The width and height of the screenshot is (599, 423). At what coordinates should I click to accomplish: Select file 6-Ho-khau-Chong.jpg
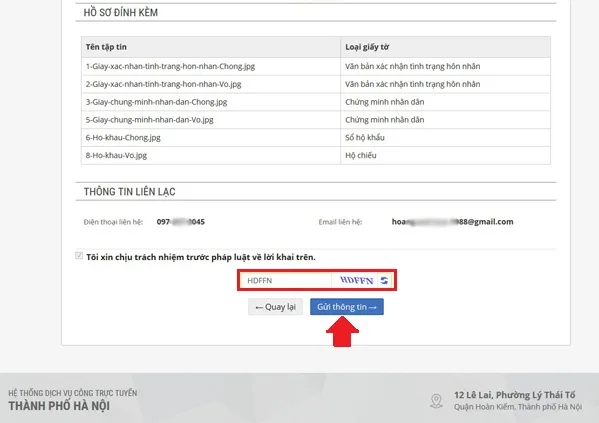123,138
